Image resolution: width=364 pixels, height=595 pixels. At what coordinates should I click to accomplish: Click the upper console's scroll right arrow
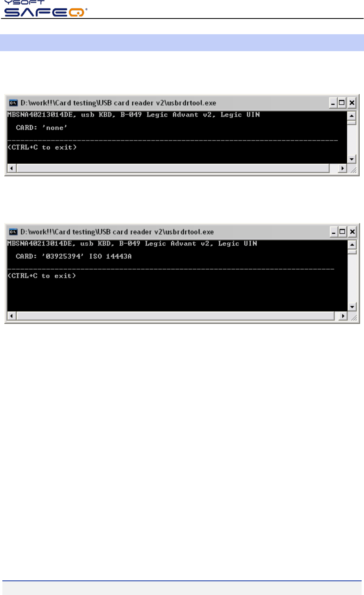(x=342, y=168)
